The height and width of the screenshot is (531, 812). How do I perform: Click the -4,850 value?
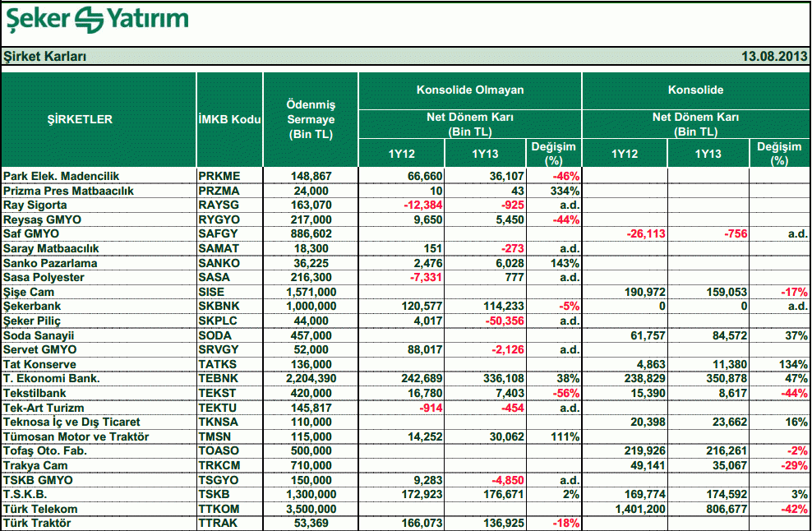click(508, 480)
